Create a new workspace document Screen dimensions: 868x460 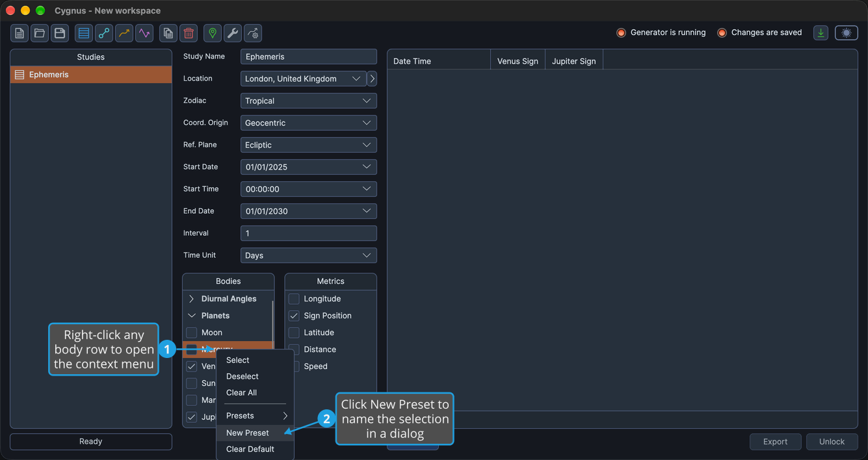pyautogui.click(x=20, y=33)
